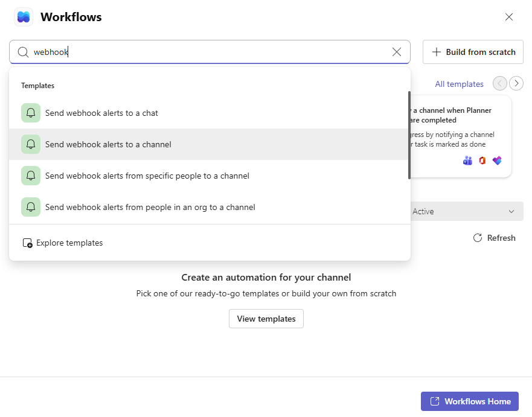The image size is (532, 417).
Task: Select Send webhook alerts to a channel
Action: [208, 144]
